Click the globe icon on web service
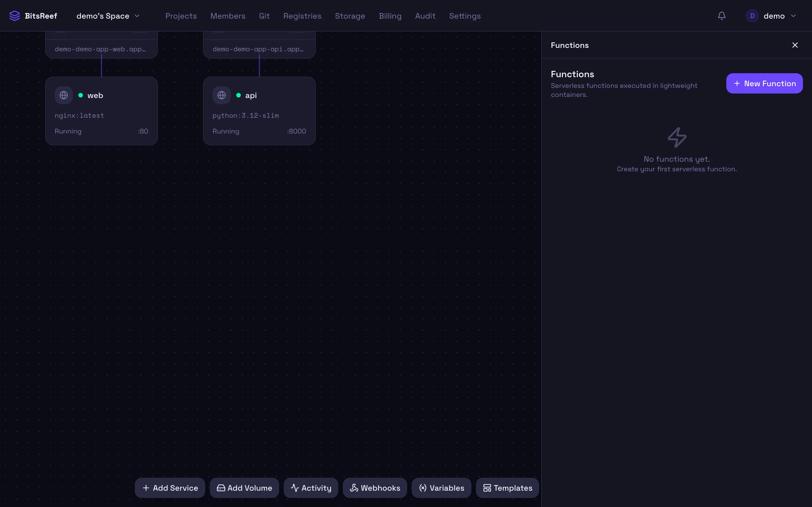This screenshot has width=812, height=507. pyautogui.click(x=64, y=95)
